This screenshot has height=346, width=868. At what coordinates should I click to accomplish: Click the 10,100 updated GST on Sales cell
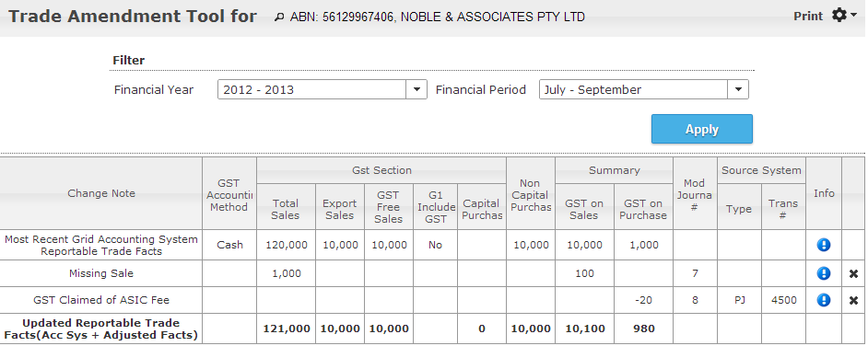[584, 329]
